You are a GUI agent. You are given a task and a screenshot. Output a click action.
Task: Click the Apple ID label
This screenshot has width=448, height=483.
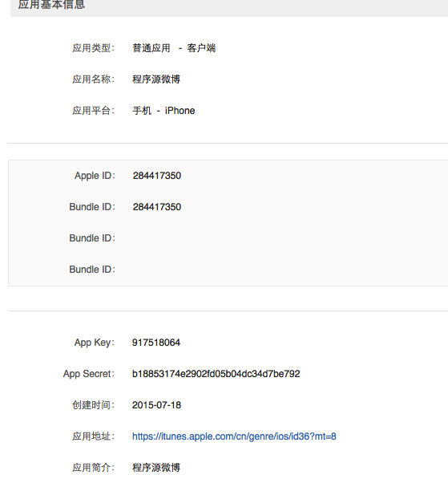coord(95,176)
